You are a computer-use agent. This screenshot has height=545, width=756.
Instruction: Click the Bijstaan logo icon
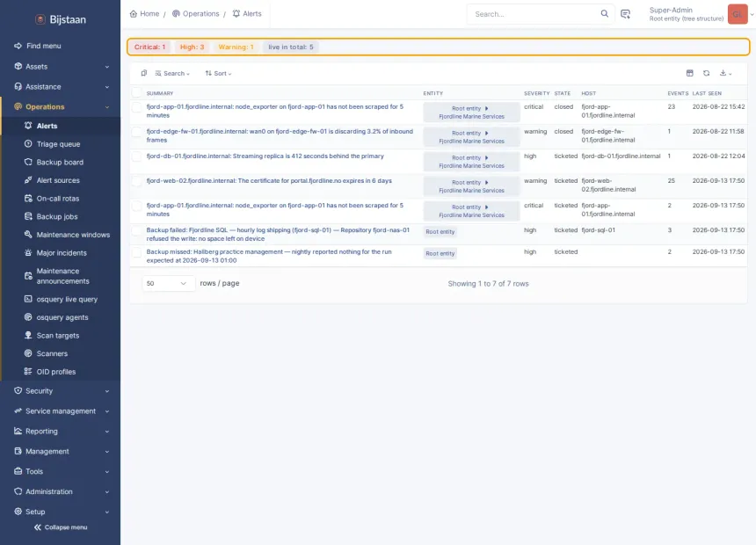[40, 19]
